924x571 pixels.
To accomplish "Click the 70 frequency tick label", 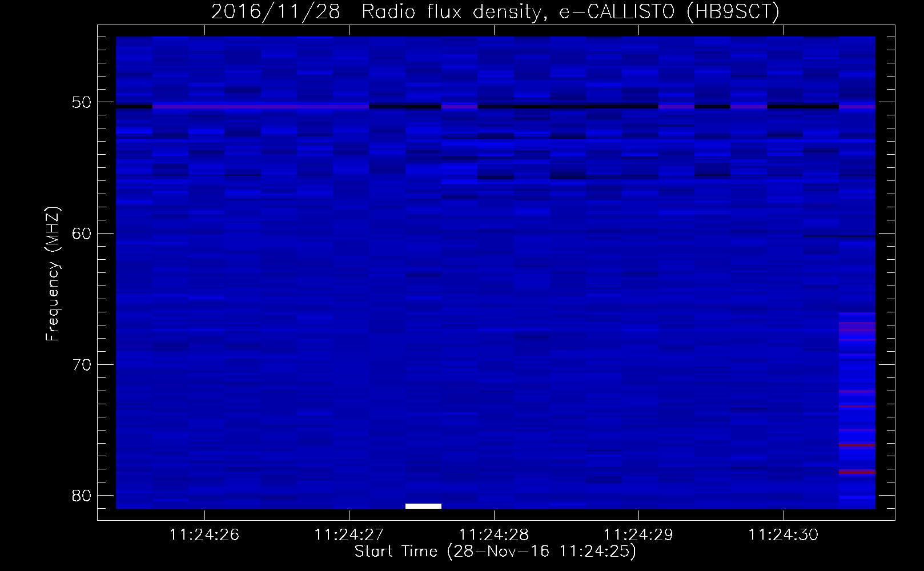I will coord(82,365).
